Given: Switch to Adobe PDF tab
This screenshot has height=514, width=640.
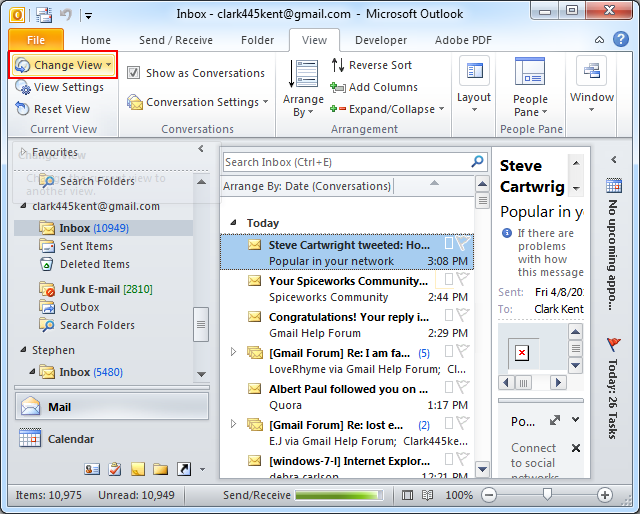Looking at the screenshot, I should coord(463,40).
